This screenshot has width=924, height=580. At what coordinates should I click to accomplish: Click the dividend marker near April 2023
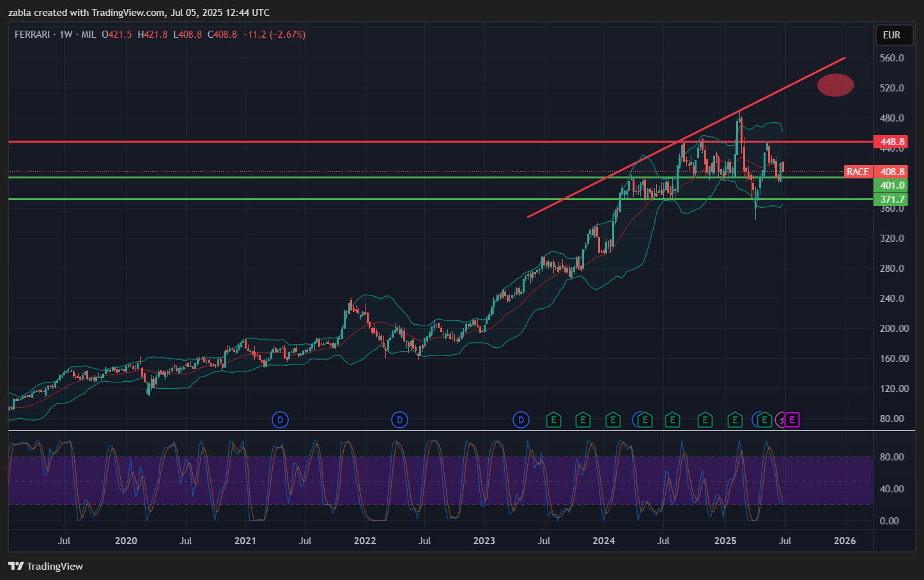pyautogui.click(x=521, y=420)
